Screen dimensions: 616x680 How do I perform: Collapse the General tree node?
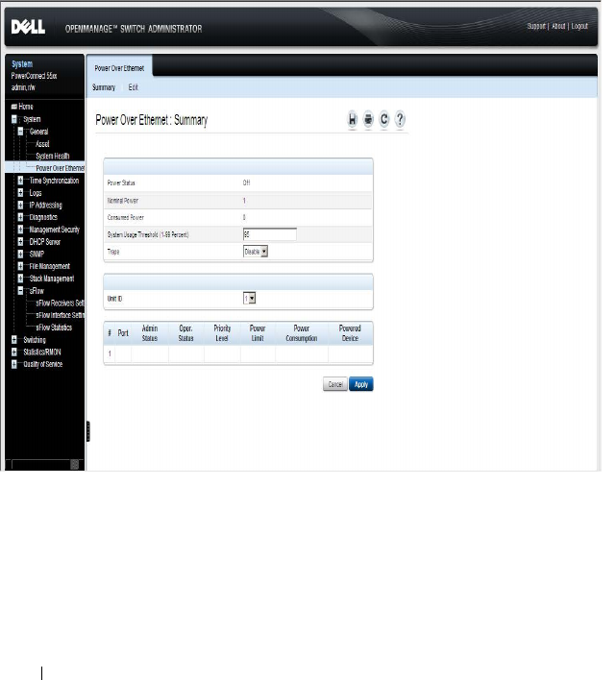click(20, 132)
